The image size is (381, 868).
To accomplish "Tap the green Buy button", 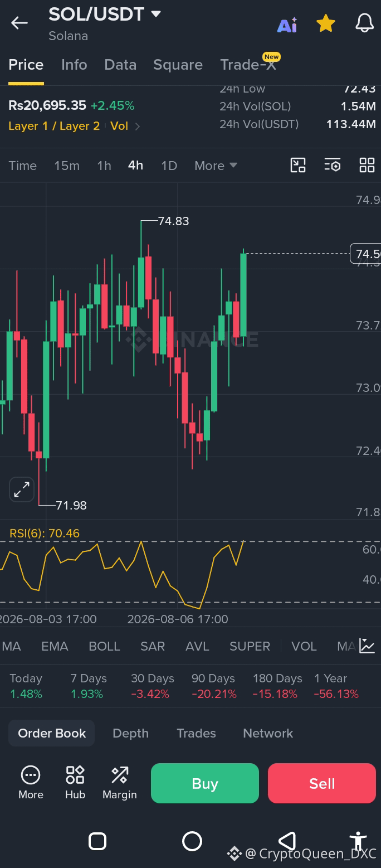I will [205, 783].
